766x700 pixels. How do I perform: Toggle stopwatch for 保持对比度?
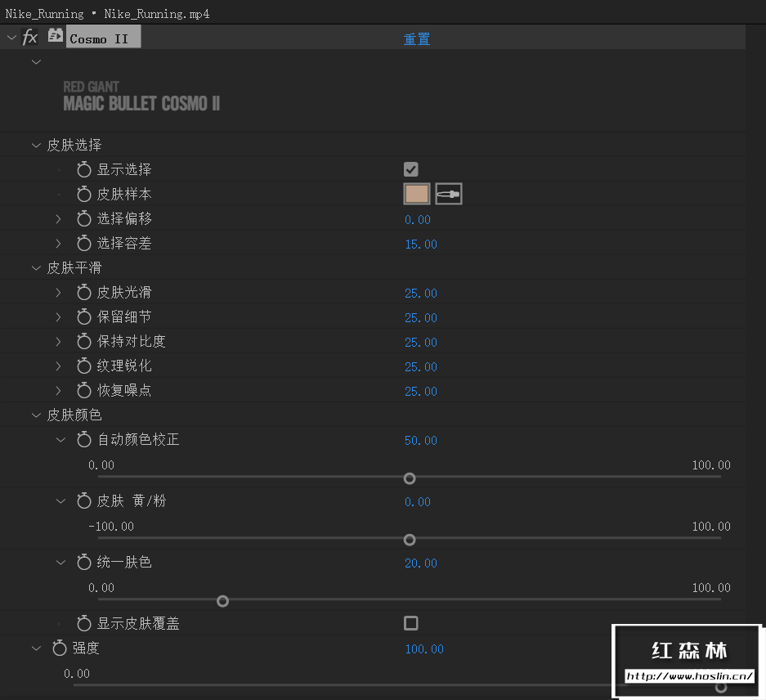(84, 341)
